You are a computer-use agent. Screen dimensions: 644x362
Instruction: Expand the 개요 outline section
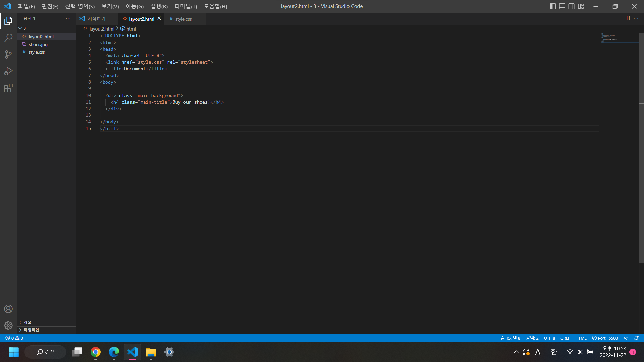point(46,322)
